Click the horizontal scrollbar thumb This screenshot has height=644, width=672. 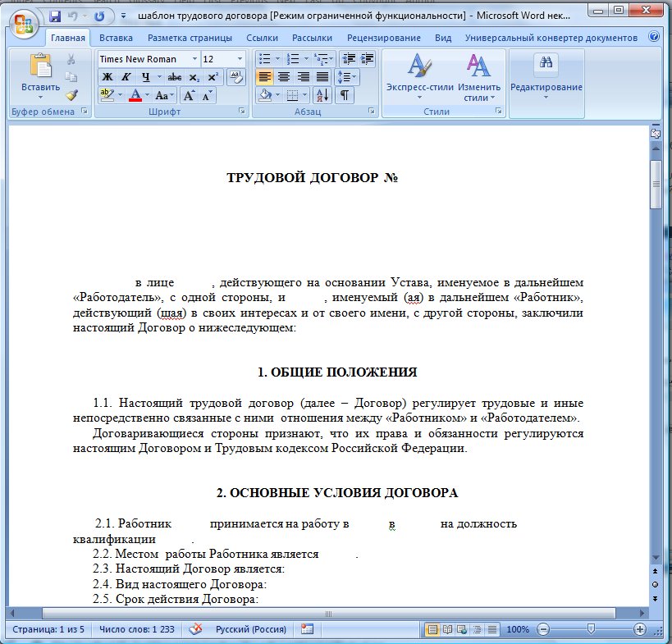pyautogui.click(x=329, y=614)
